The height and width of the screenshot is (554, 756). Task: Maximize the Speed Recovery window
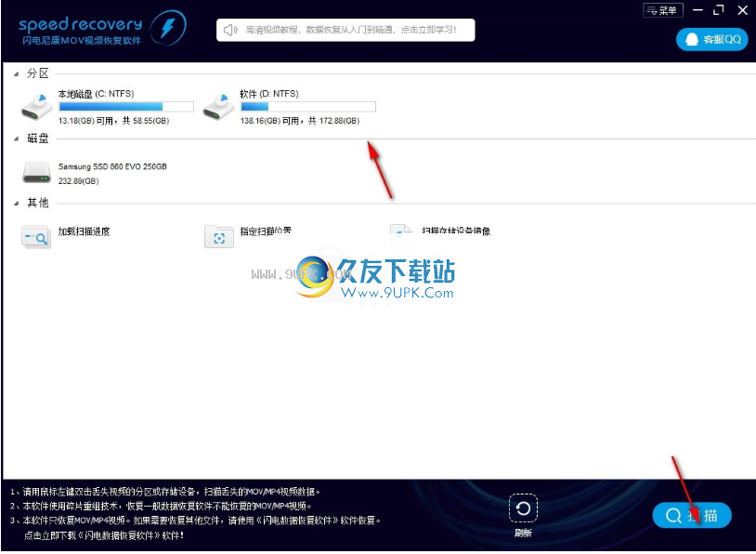point(719,10)
